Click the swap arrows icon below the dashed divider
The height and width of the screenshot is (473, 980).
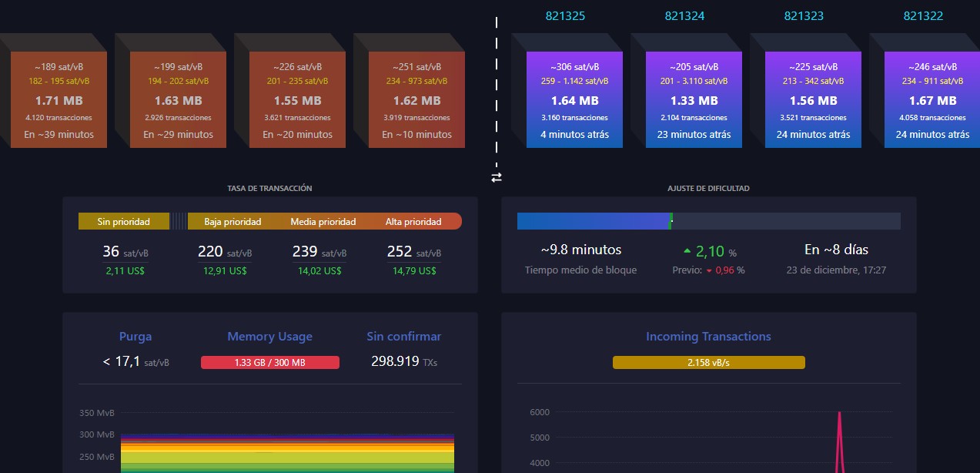[497, 177]
